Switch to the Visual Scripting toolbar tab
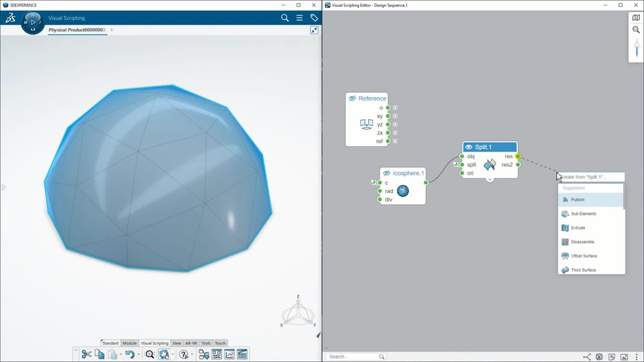The width and height of the screenshot is (644, 362). (x=154, y=343)
